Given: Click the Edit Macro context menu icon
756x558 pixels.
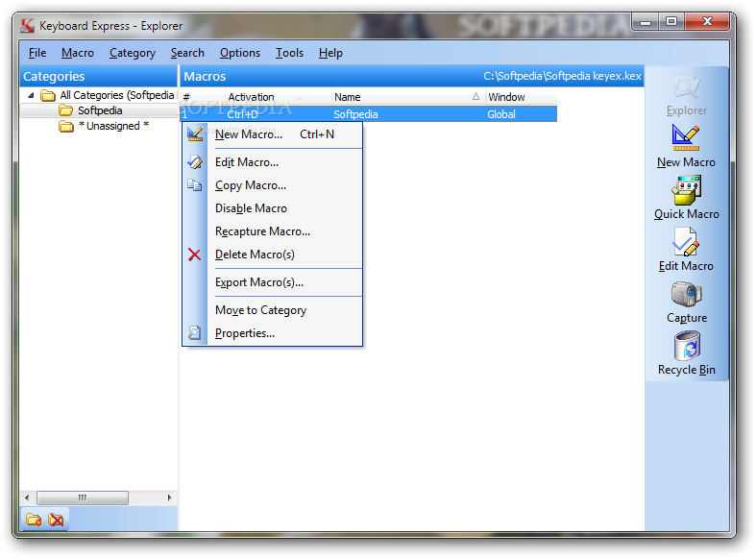Looking at the screenshot, I should (x=195, y=162).
